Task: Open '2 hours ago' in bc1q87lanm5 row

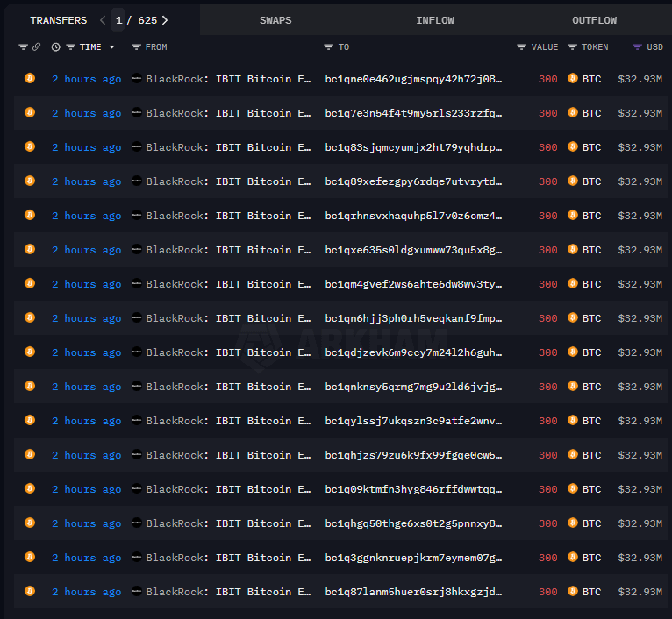Action: (87, 592)
